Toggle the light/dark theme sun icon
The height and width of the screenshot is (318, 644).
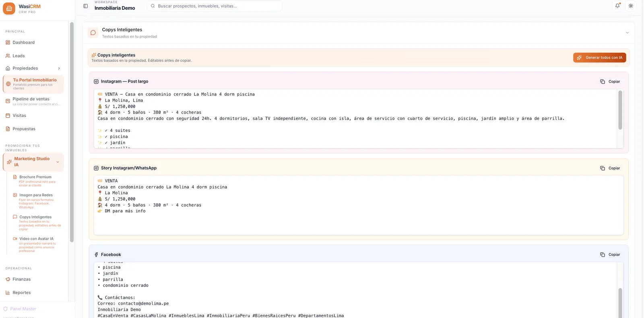click(x=631, y=6)
